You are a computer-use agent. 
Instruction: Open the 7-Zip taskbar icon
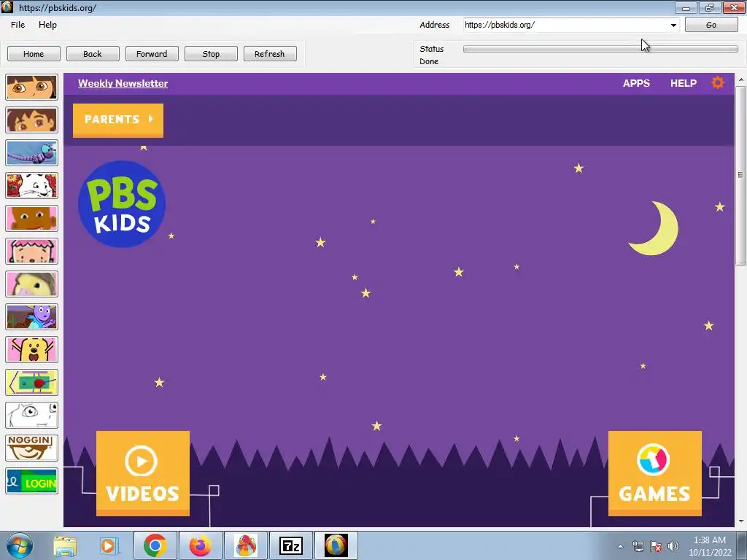[x=291, y=545]
